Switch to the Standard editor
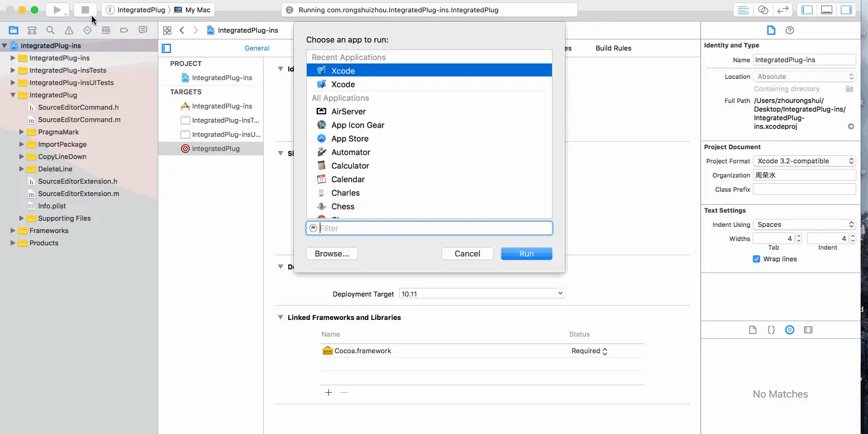This screenshot has width=868, height=434. click(x=744, y=10)
